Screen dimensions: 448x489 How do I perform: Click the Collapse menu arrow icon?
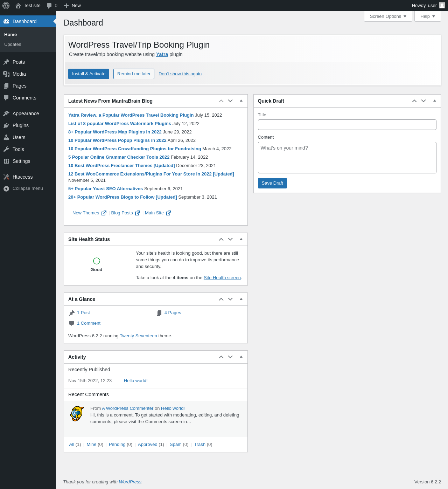[x=6, y=189]
